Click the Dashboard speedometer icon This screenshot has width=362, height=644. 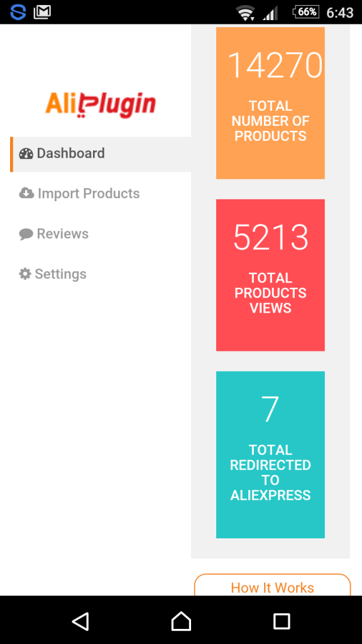[x=26, y=153]
